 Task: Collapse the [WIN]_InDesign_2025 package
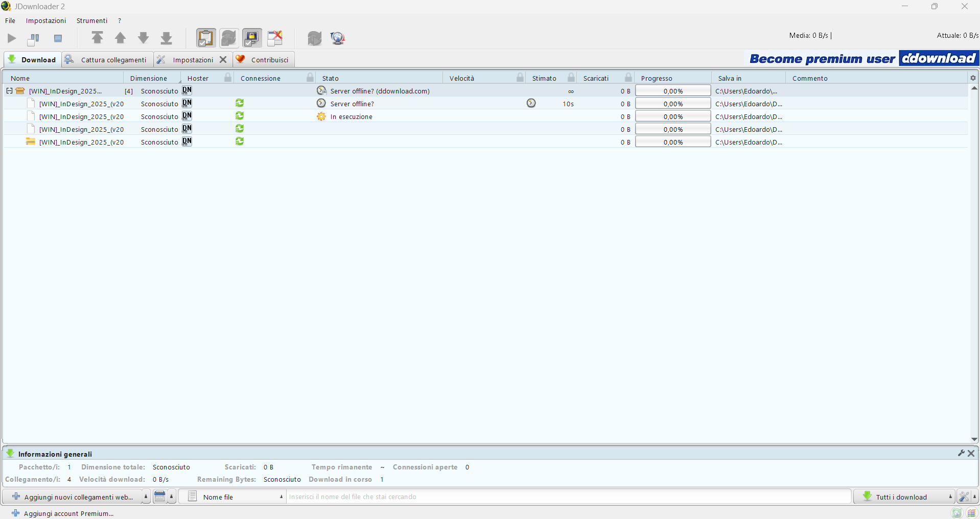click(x=9, y=91)
